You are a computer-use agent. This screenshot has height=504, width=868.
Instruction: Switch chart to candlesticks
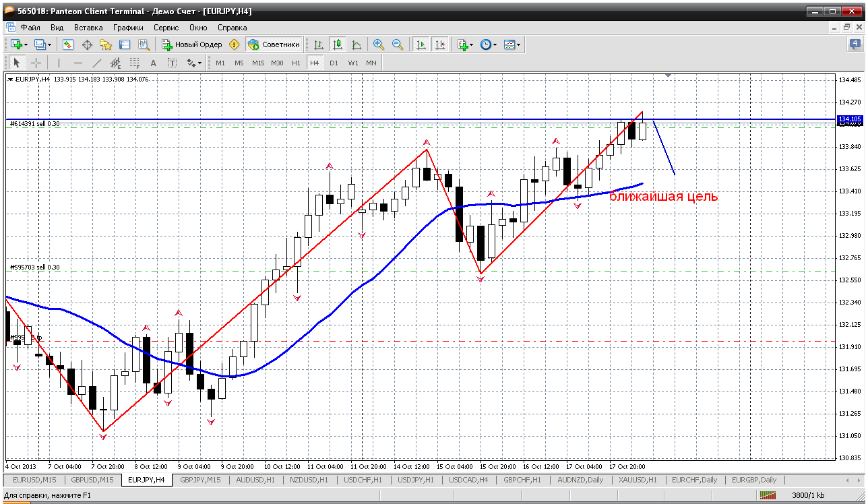pos(338,44)
